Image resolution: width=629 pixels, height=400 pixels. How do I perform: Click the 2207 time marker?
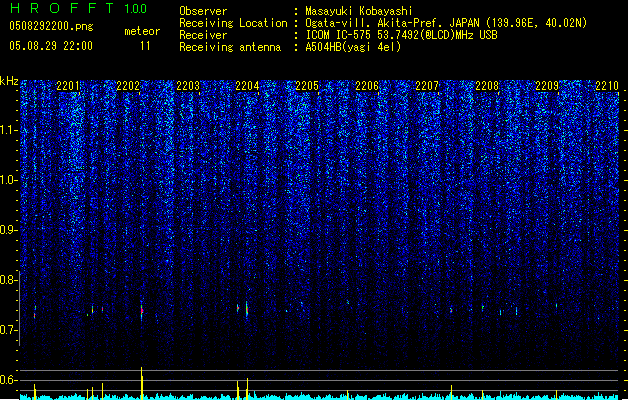pyautogui.click(x=427, y=86)
